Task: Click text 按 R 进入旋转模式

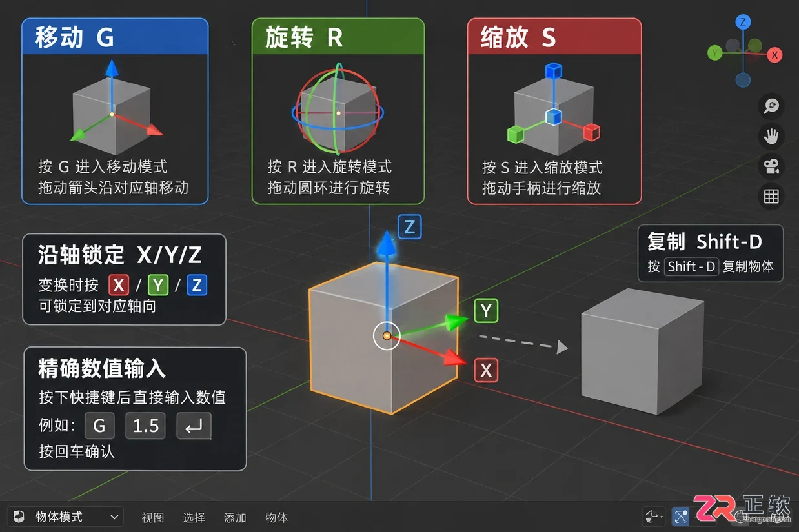Action: point(329,167)
